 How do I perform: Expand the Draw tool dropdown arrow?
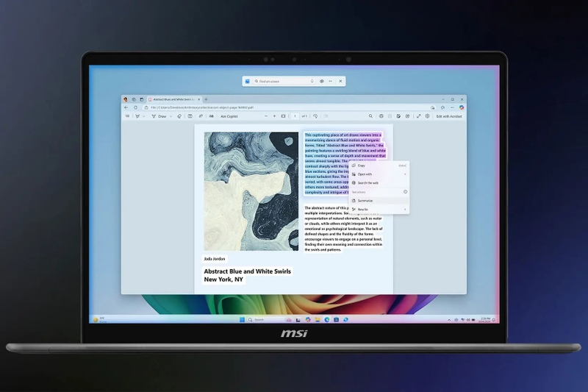pos(171,116)
